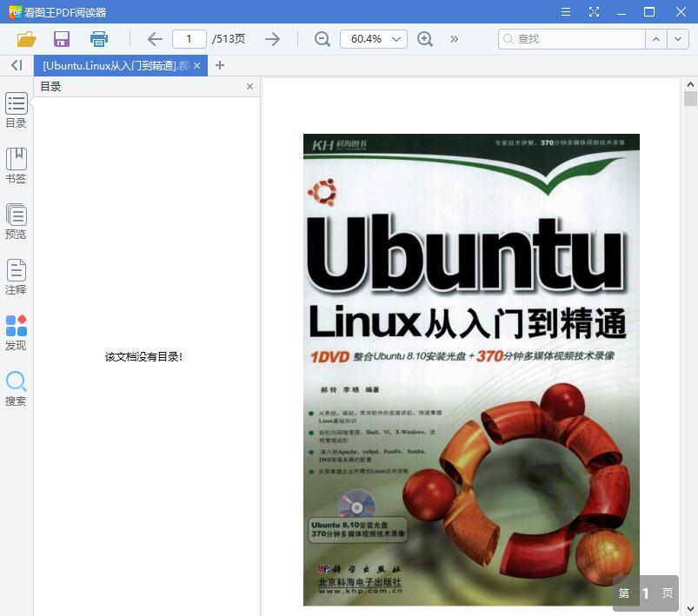Find next search result down arrow
698x616 pixels.
678,39
